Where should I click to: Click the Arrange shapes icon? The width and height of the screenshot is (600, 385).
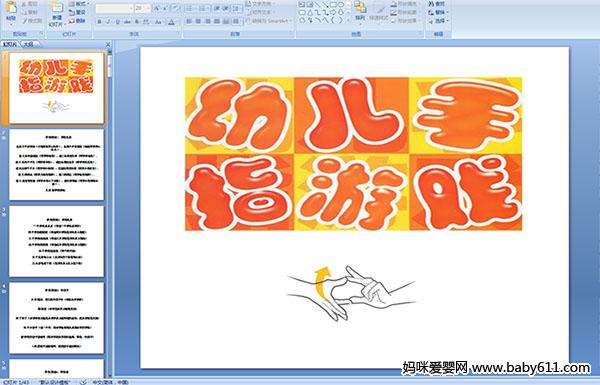click(360, 8)
